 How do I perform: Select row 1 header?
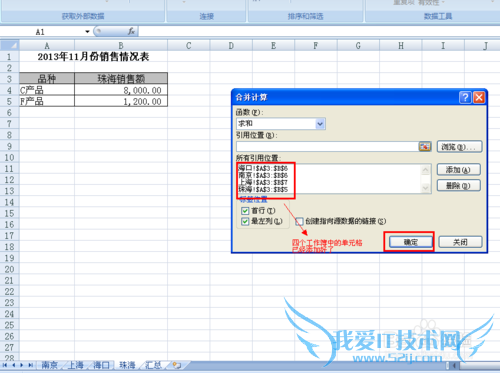point(9,57)
